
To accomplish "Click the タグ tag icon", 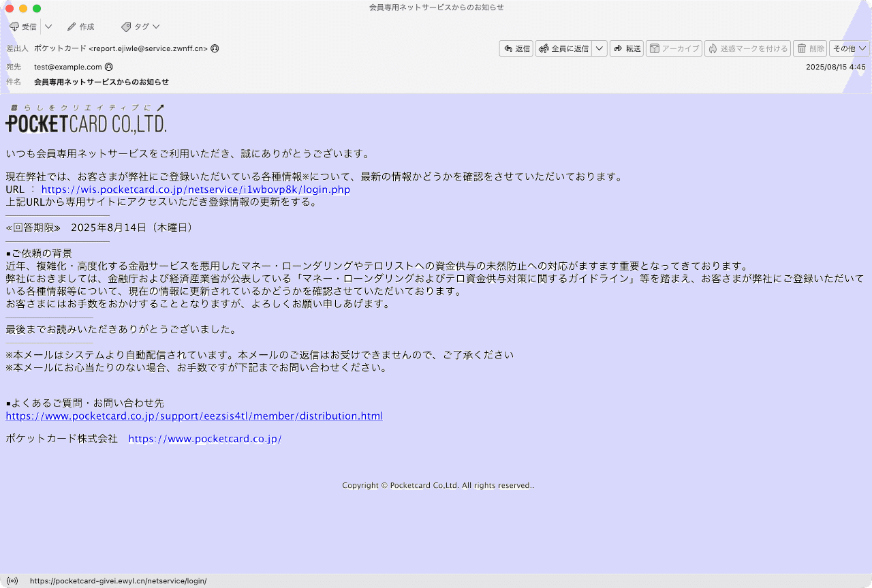I will (x=125, y=27).
